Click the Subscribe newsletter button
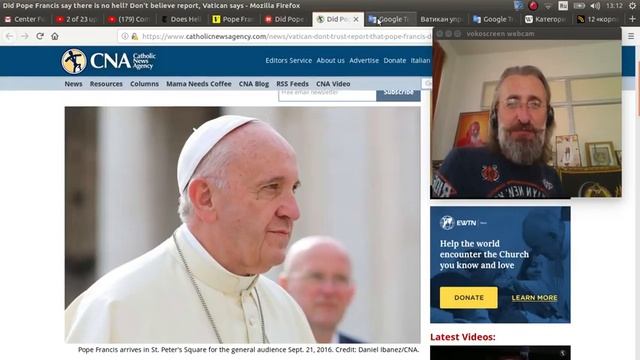640x360 pixels. 398,95
